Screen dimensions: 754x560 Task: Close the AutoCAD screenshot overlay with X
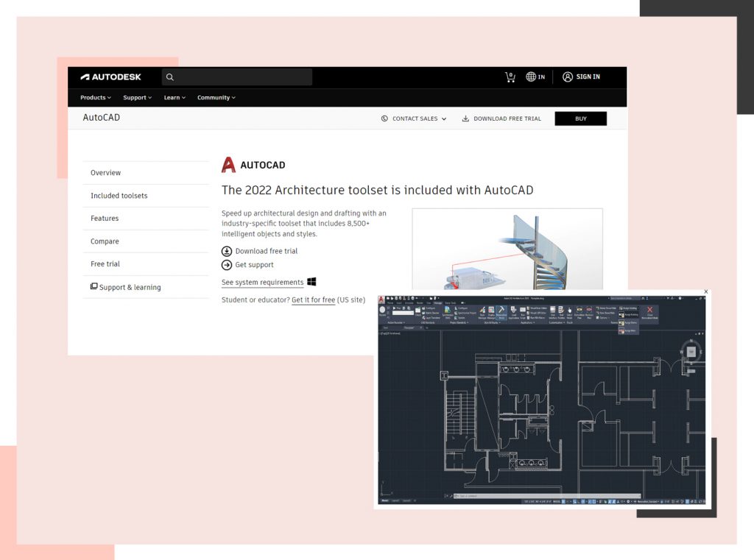click(x=706, y=291)
